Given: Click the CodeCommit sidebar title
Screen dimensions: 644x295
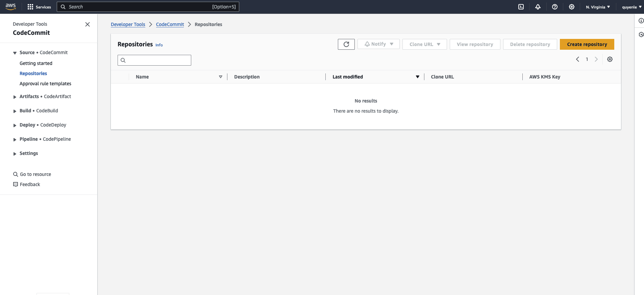Looking at the screenshot, I should [x=31, y=33].
